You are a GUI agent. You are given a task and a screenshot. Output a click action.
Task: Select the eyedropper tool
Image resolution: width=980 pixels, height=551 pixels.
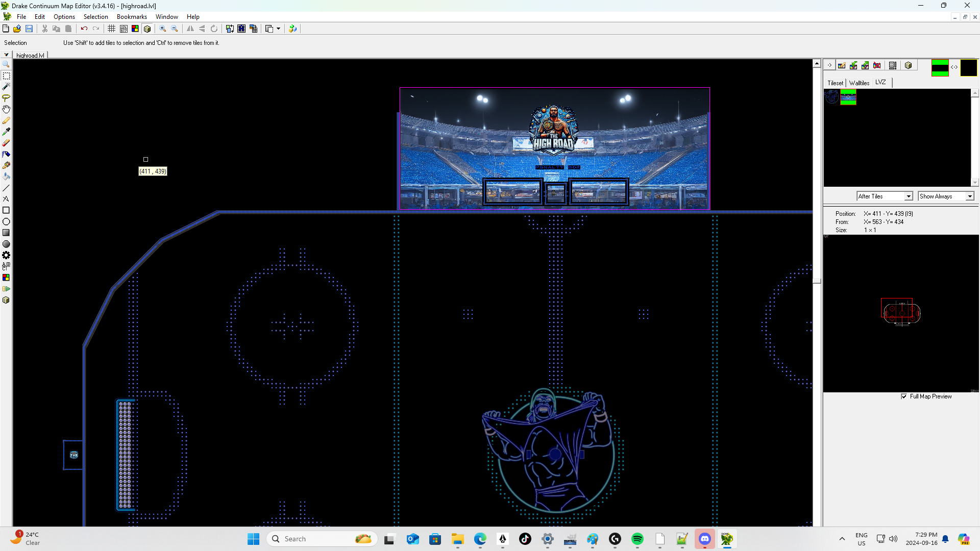tap(6, 132)
